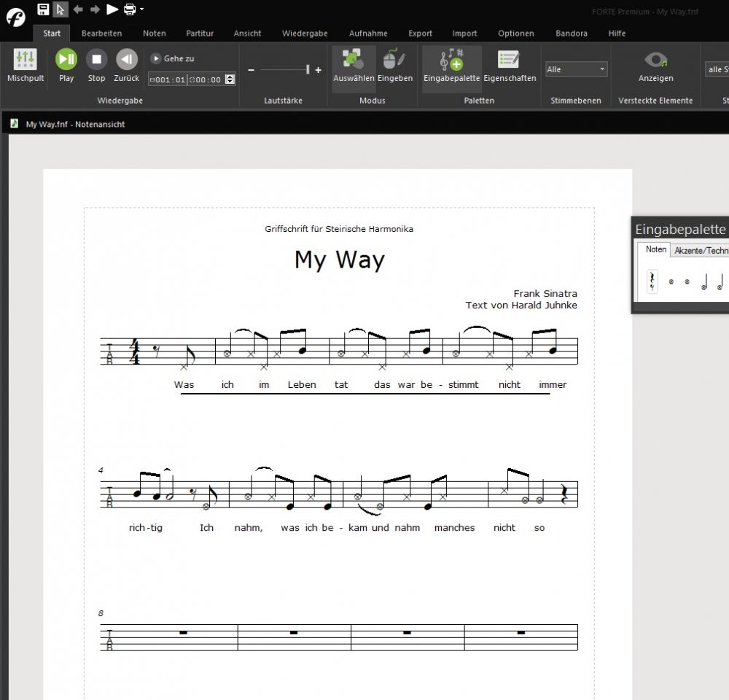Click the undo arrow in title bar
Viewport: 729px width, 700px height.
pos(78,9)
